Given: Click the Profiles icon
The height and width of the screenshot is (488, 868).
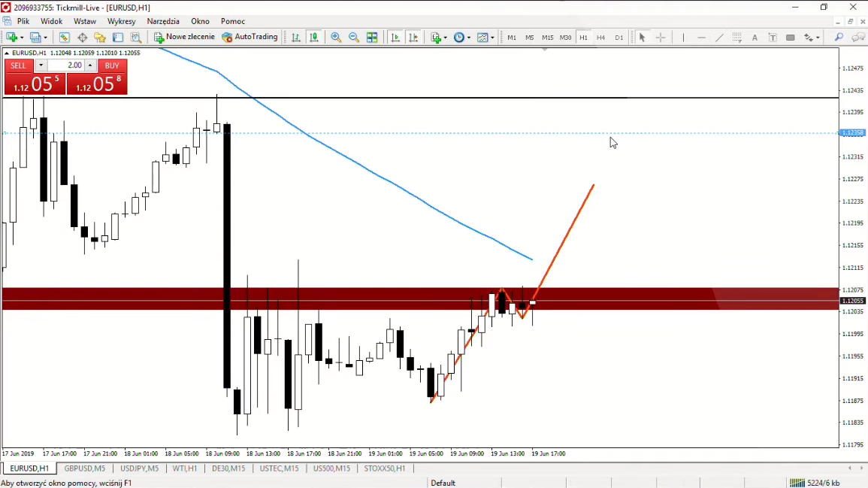Looking at the screenshot, I should tap(35, 37).
